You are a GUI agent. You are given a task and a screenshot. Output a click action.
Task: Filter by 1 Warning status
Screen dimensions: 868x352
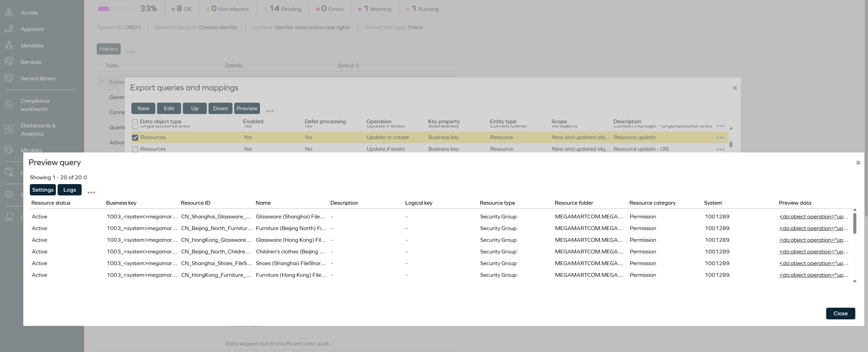tap(374, 9)
